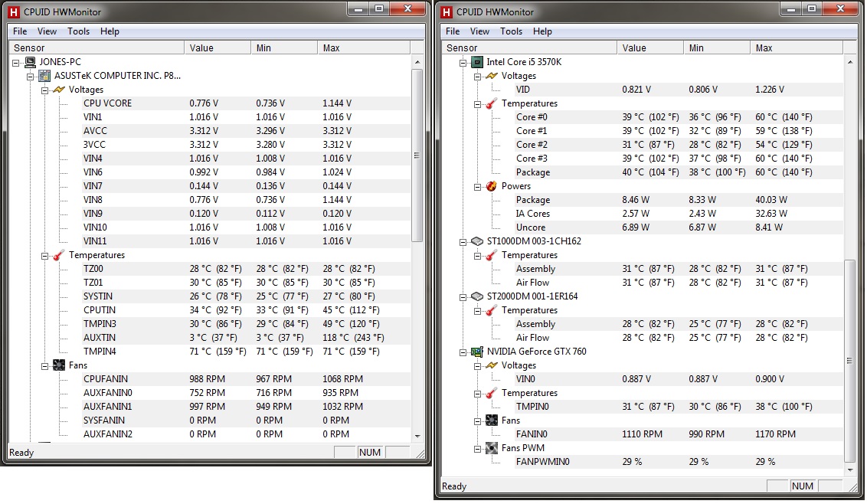
Task: Collapse Voltages group under ASUSTeK
Action: [44, 90]
